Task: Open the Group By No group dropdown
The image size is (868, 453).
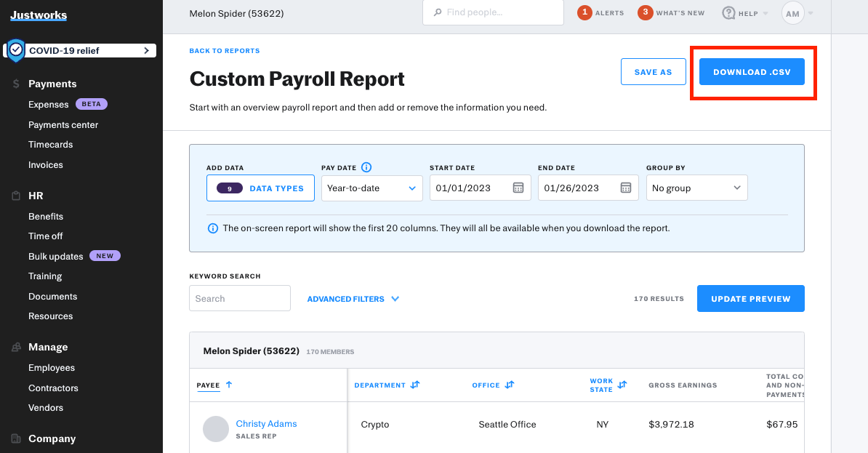Action: point(697,188)
